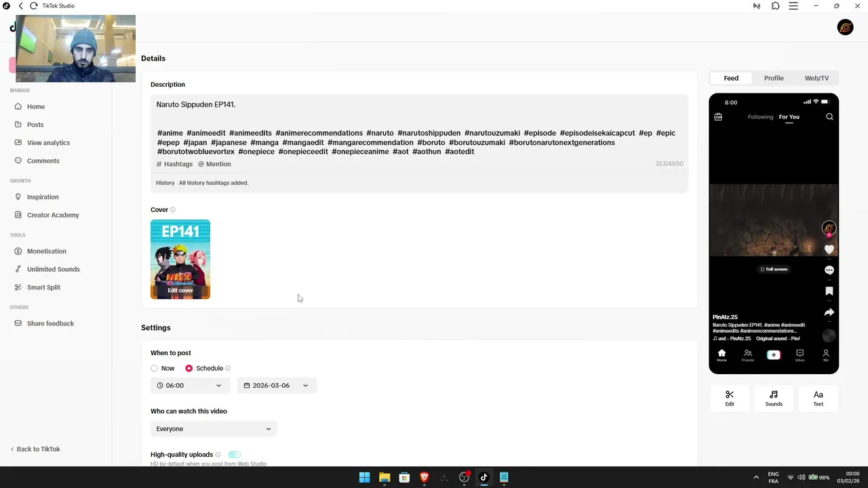Viewport: 868px width, 488px height.
Task: Open the Text tool button
Action: (818, 399)
